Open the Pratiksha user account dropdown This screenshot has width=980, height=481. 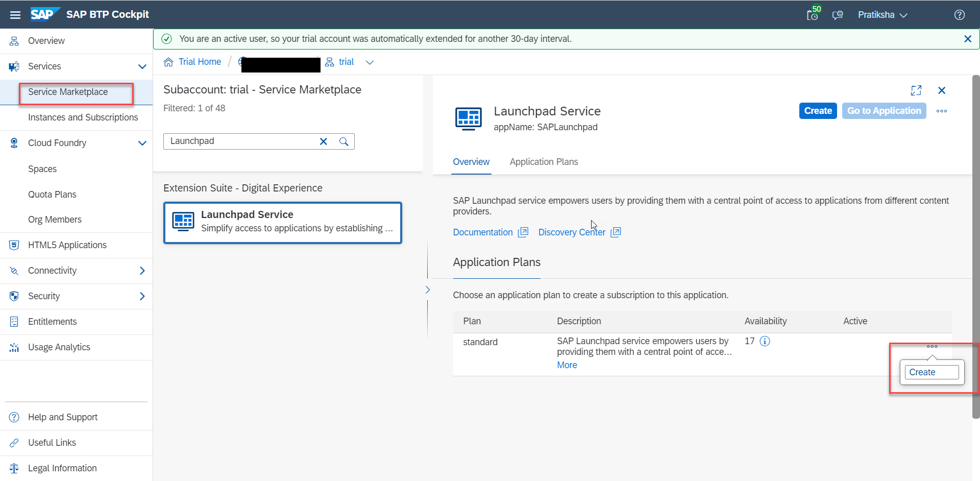[882, 15]
